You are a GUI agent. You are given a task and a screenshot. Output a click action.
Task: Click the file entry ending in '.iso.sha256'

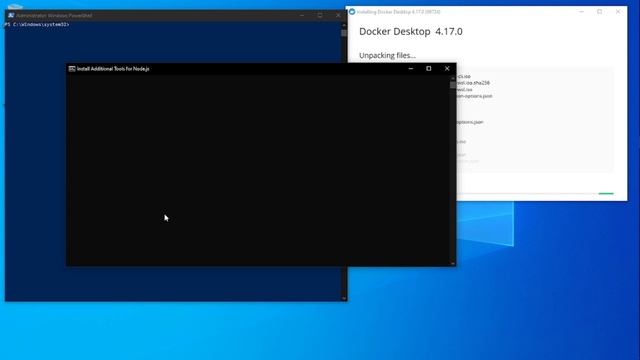click(473, 83)
